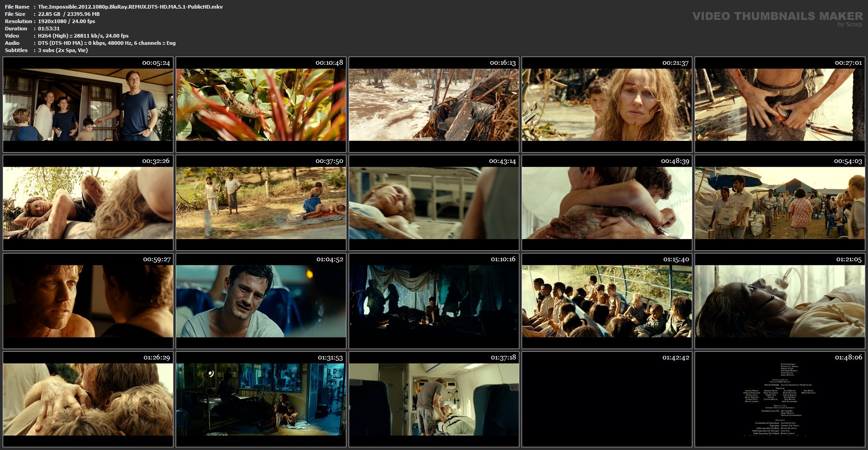
Task: Click the file name ending PublicHD.mkv
Action: click(130, 7)
